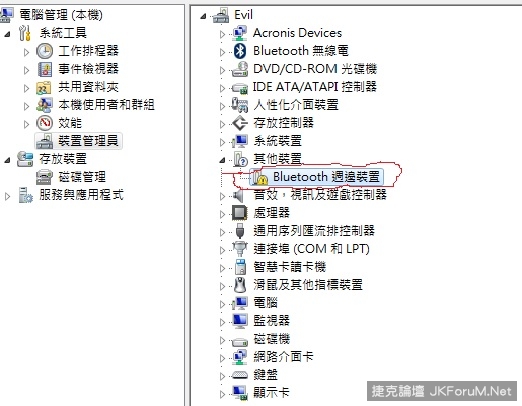Click the 工作排程器 clock icon
Screen dimensions: 522x406
[44, 51]
